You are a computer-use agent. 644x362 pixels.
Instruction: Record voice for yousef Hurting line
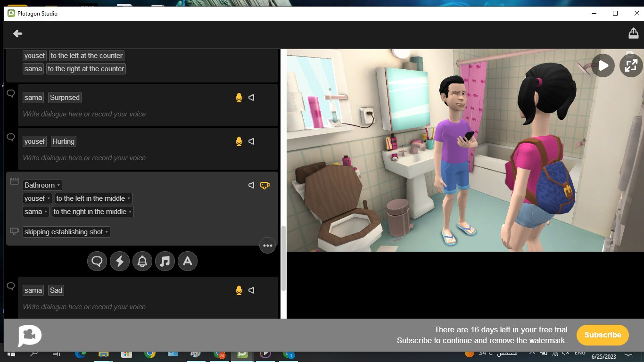239,141
